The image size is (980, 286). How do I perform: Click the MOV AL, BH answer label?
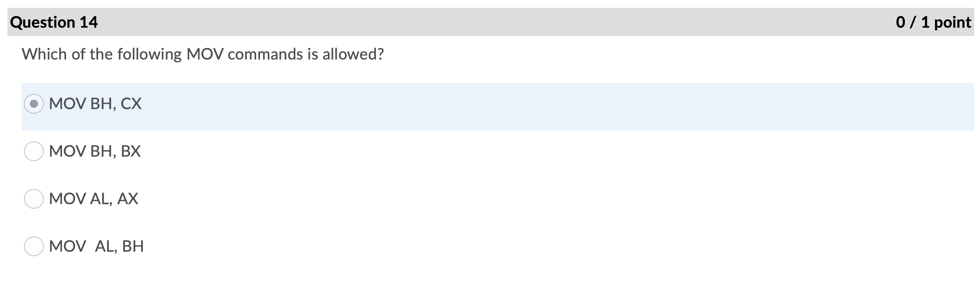[96, 245]
